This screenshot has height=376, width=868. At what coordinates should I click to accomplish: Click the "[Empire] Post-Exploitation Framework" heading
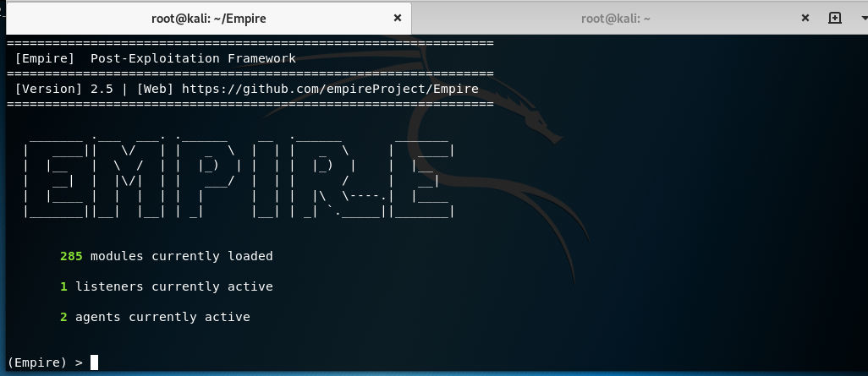[x=156, y=58]
